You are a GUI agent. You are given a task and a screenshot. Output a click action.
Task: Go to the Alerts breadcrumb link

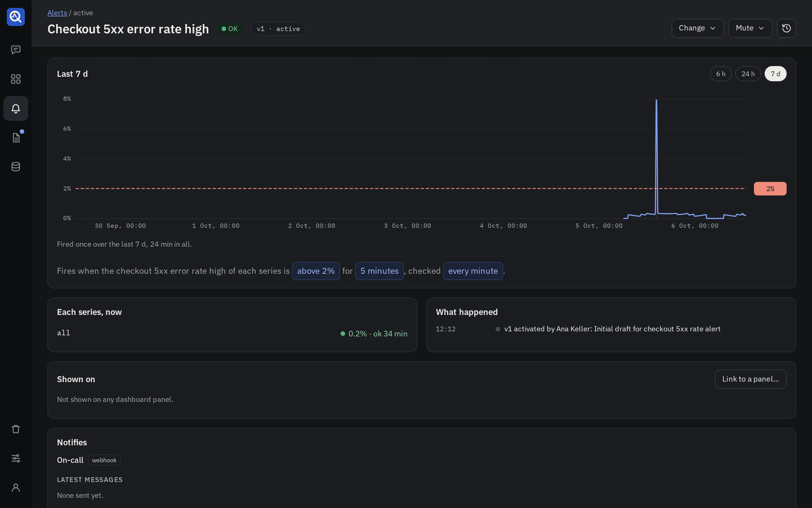coord(57,13)
